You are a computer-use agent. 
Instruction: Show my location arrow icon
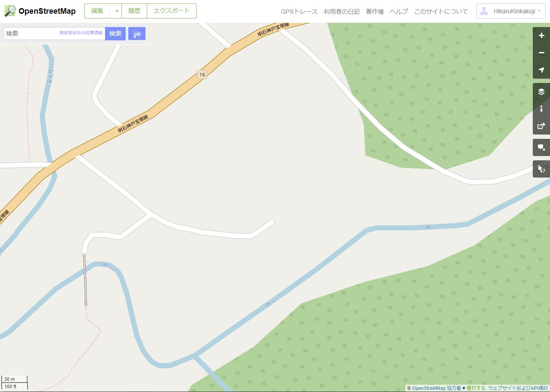(541, 70)
